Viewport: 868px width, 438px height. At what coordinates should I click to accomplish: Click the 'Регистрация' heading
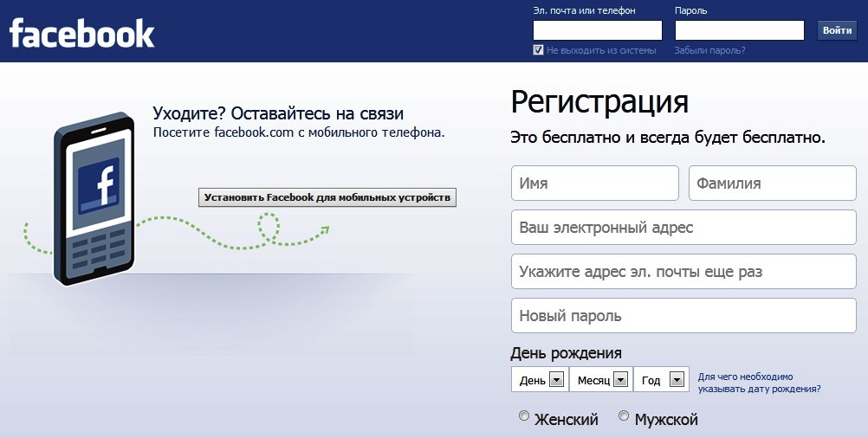click(599, 103)
